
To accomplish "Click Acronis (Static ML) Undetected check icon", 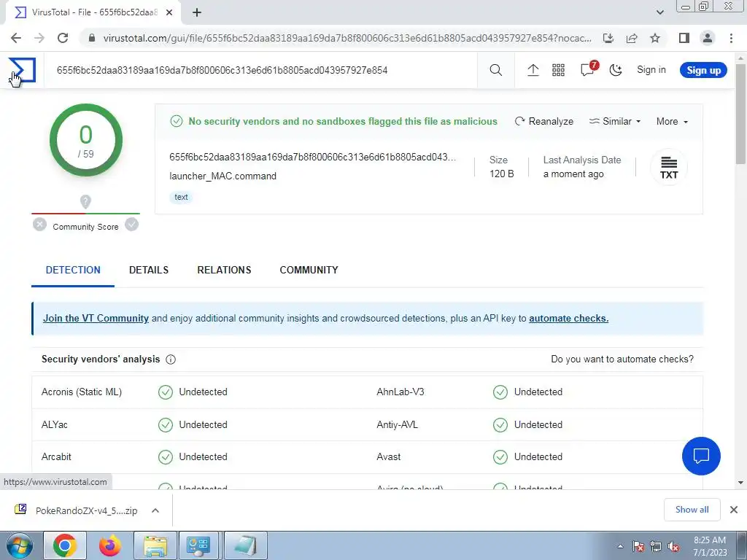I will point(166,392).
